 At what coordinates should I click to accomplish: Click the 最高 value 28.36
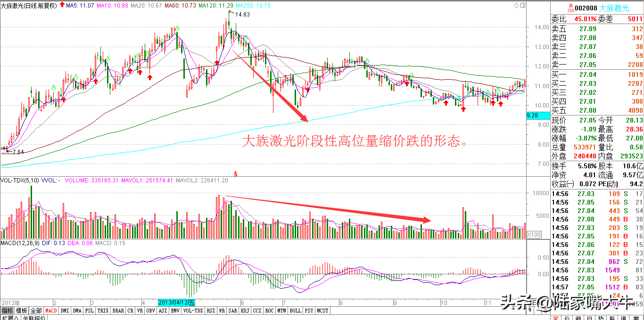634,129
